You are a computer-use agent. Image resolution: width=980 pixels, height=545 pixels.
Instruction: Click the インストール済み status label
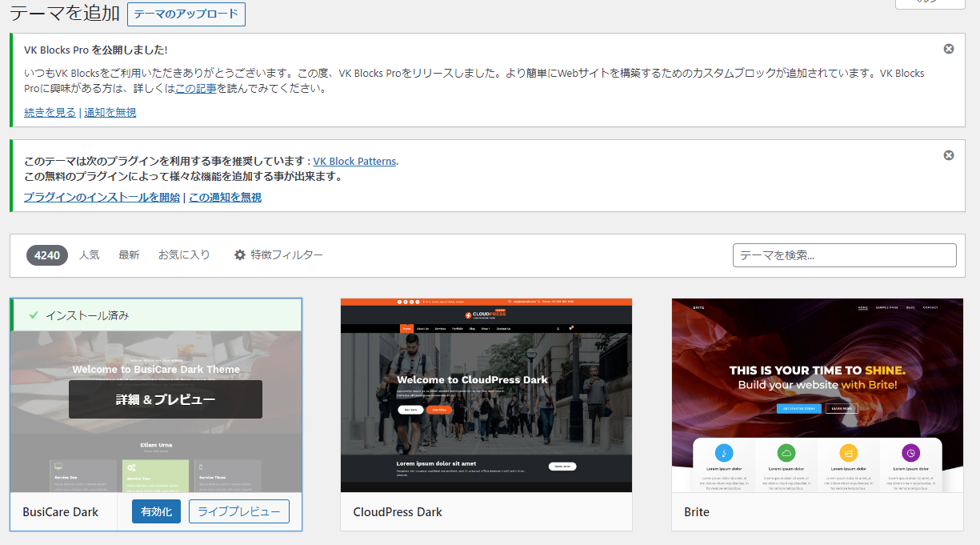tap(87, 315)
